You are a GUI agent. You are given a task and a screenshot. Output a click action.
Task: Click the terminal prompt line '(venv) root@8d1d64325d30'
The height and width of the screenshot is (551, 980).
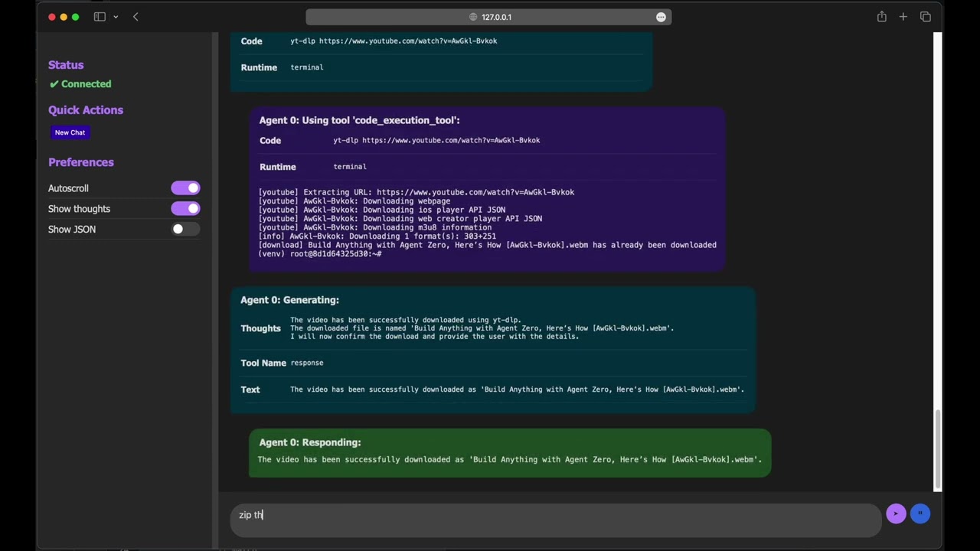coord(320,254)
